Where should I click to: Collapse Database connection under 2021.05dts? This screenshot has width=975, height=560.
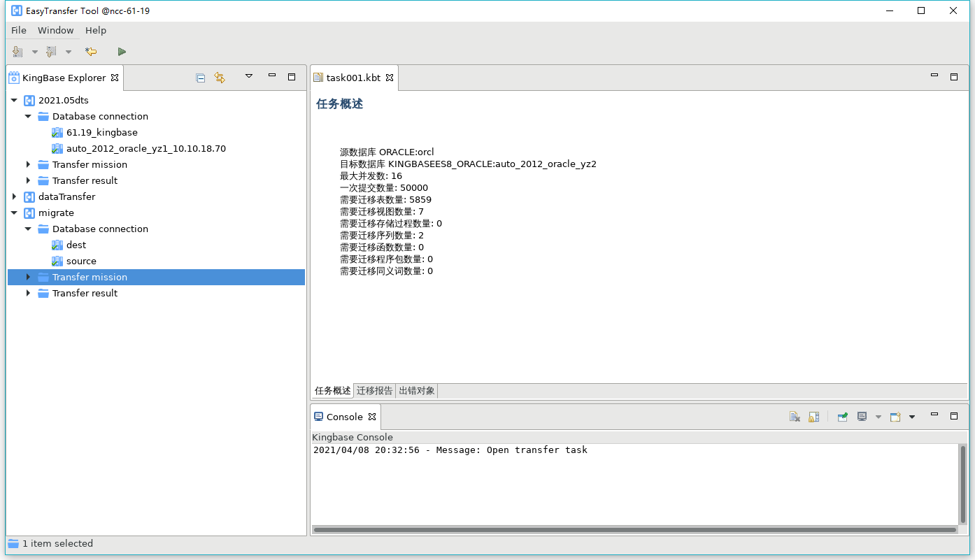point(28,117)
